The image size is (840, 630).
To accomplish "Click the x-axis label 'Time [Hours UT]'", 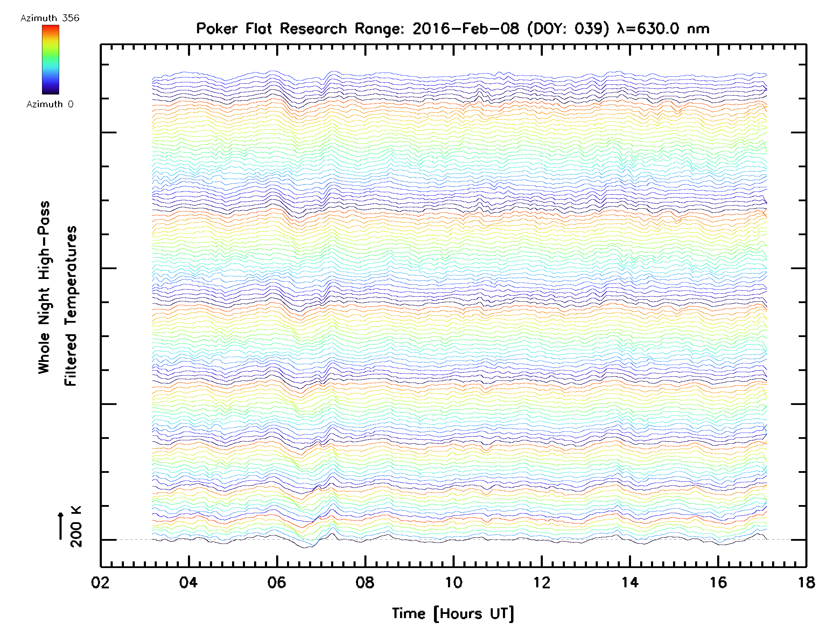I will pos(453,613).
